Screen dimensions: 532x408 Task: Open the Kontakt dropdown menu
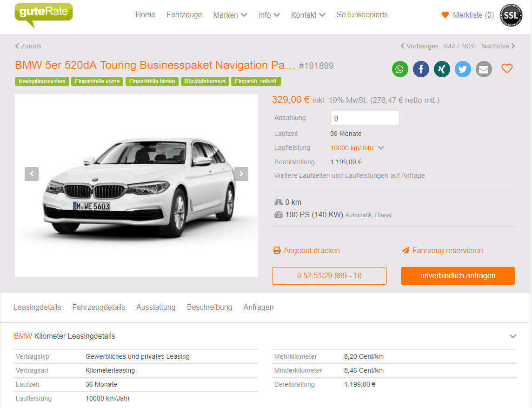click(x=308, y=15)
